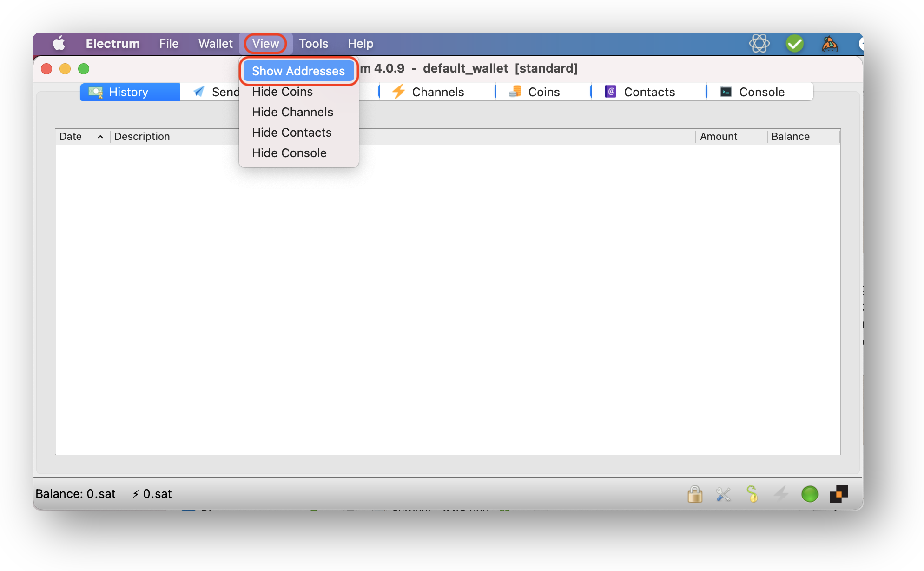Image resolution: width=924 pixels, height=571 pixels.
Task: Open the File menu
Action: [x=169, y=44]
